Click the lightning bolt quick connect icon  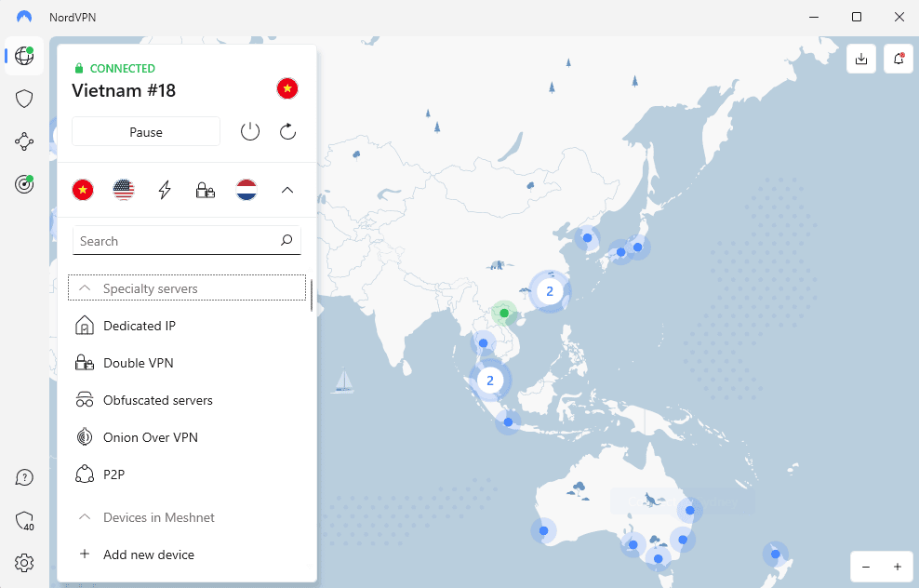[x=165, y=190]
